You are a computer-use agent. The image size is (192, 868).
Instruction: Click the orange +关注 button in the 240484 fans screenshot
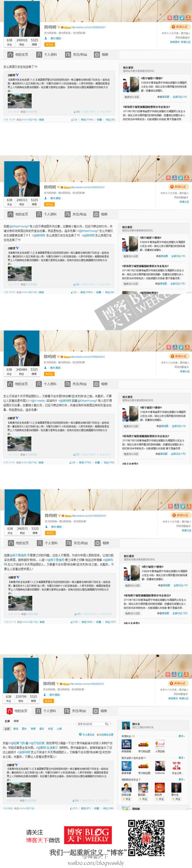click(x=49, y=374)
